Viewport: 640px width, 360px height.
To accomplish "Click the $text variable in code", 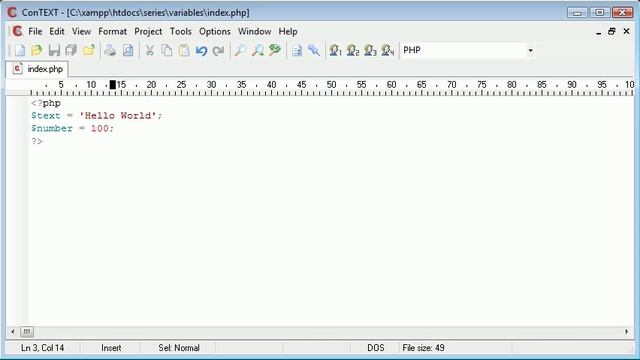I will (46, 116).
